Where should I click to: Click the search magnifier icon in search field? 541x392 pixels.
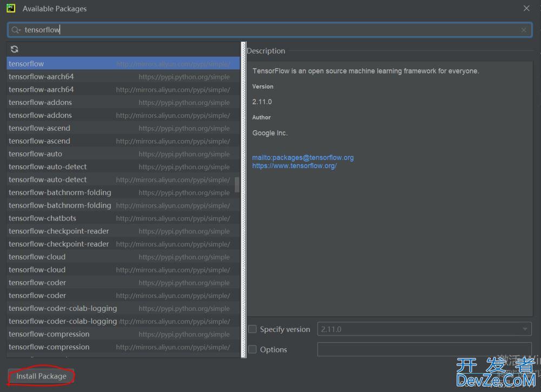16,30
